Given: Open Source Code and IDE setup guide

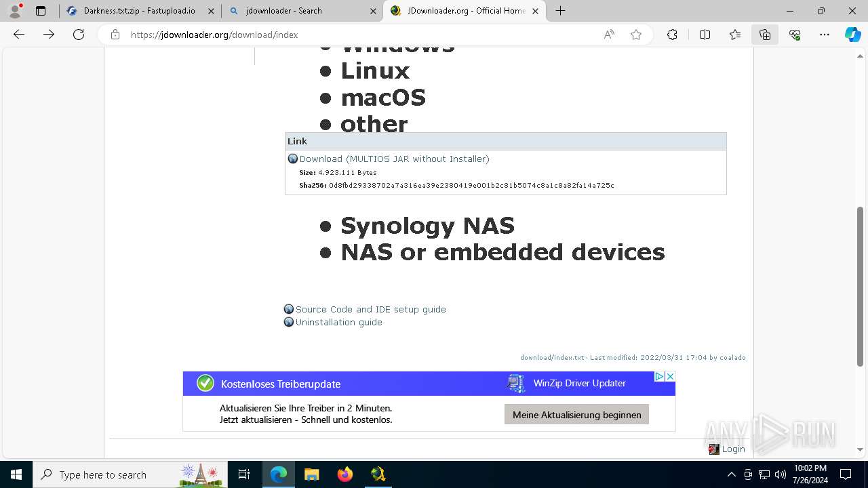Looking at the screenshot, I should click(371, 309).
